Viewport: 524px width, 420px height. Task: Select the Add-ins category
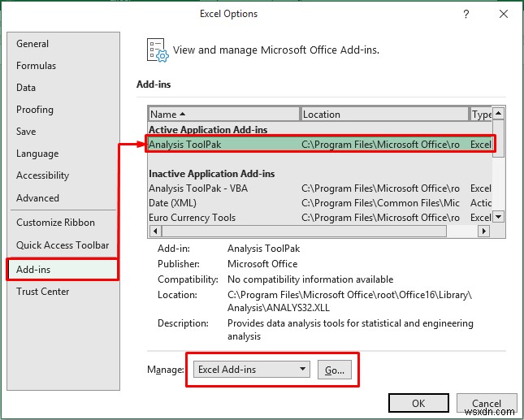tap(63, 270)
